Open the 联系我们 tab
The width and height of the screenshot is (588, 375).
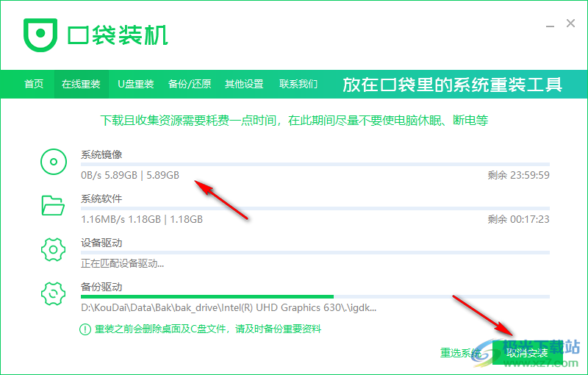pos(298,84)
